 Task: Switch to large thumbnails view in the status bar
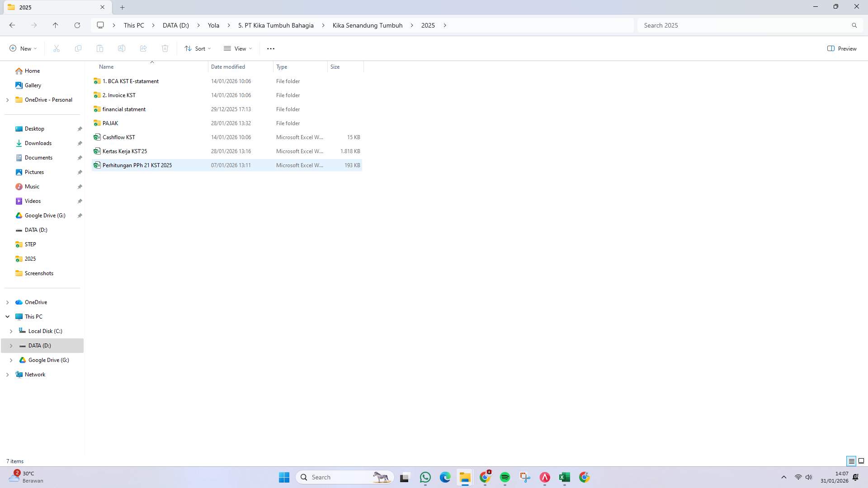(861, 461)
